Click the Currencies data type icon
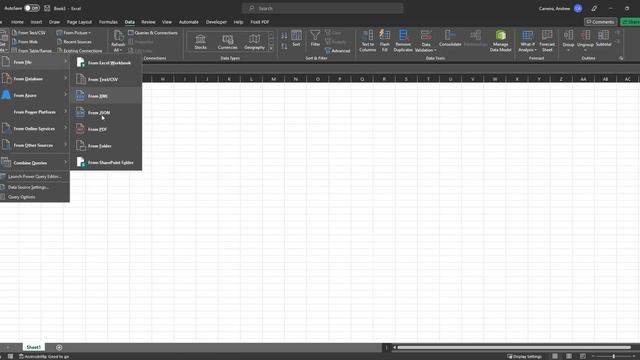640x360 pixels. point(227,42)
